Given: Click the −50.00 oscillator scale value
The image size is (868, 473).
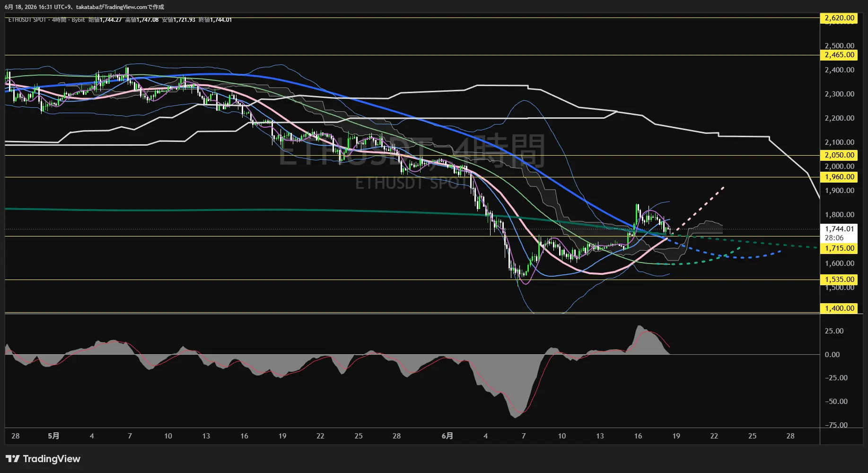Looking at the screenshot, I should click(x=836, y=402).
